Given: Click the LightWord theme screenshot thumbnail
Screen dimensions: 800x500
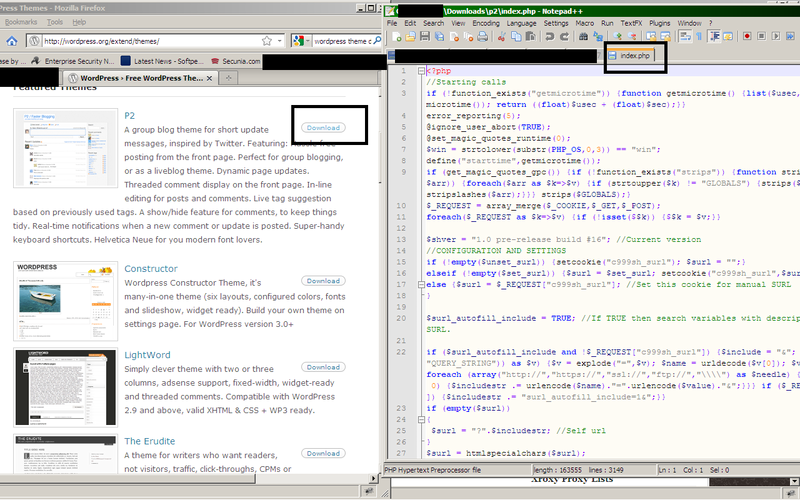Looking at the screenshot, I should tap(65, 388).
